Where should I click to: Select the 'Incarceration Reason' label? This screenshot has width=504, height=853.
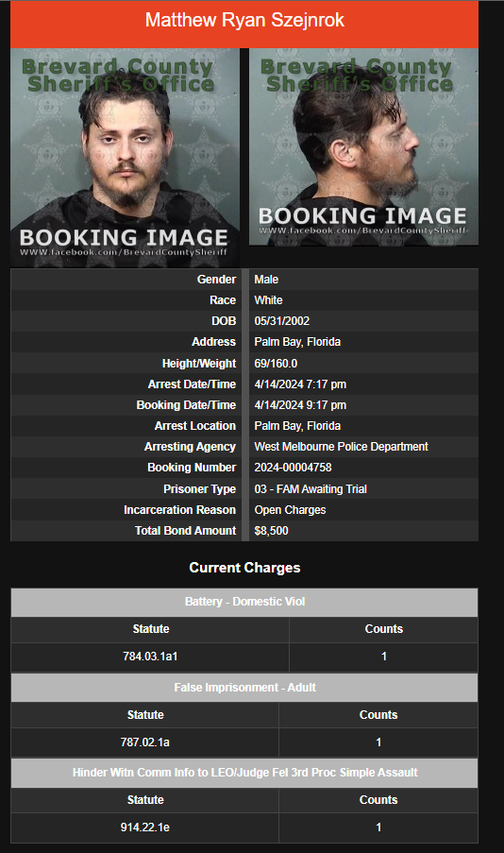179,510
